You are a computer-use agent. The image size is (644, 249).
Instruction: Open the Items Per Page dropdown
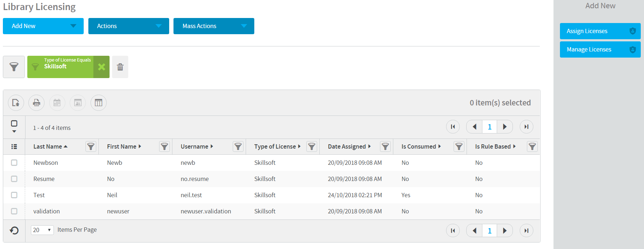click(42, 230)
